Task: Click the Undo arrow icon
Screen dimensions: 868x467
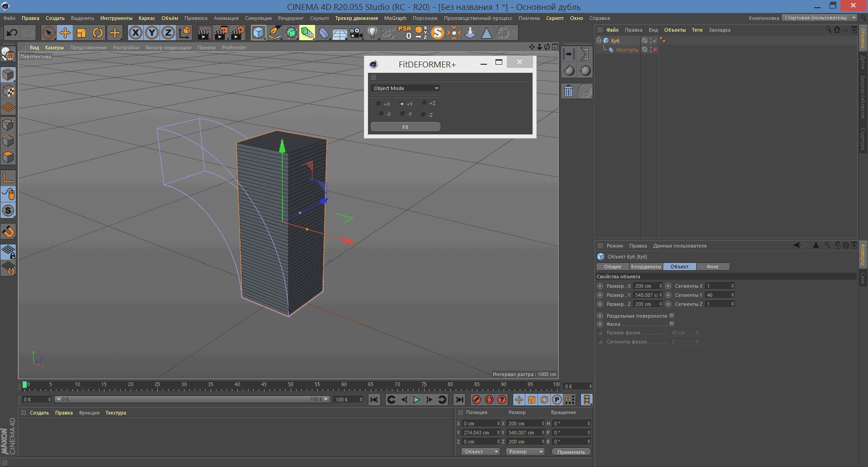Action: point(12,33)
